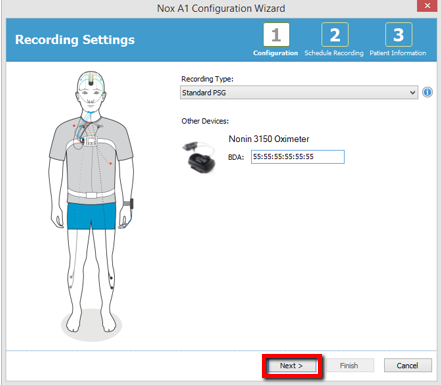The height and width of the screenshot is (385, 441).
Task: Click the Nonin 3150 Oximeter device image
Action: 199,157
